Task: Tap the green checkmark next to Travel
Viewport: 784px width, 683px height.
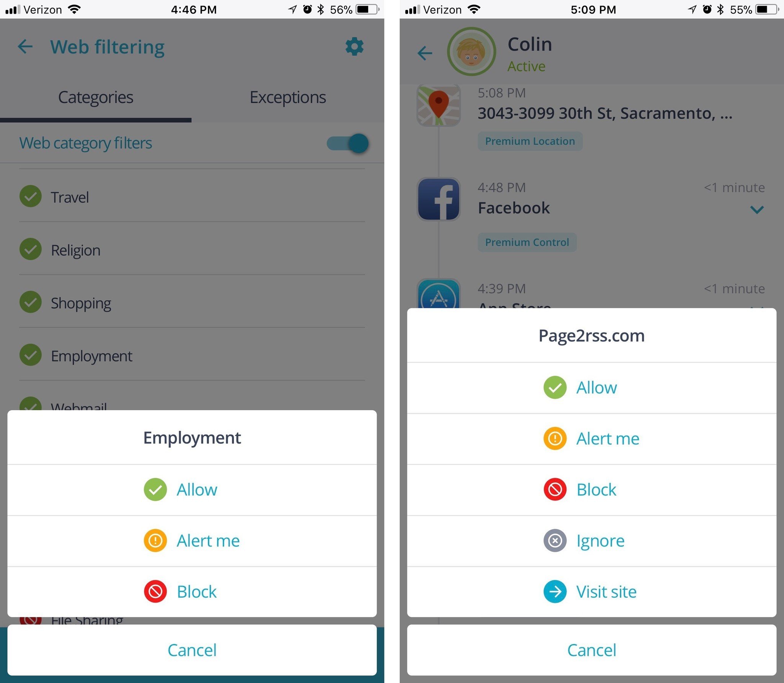Action: coord(31,197)
